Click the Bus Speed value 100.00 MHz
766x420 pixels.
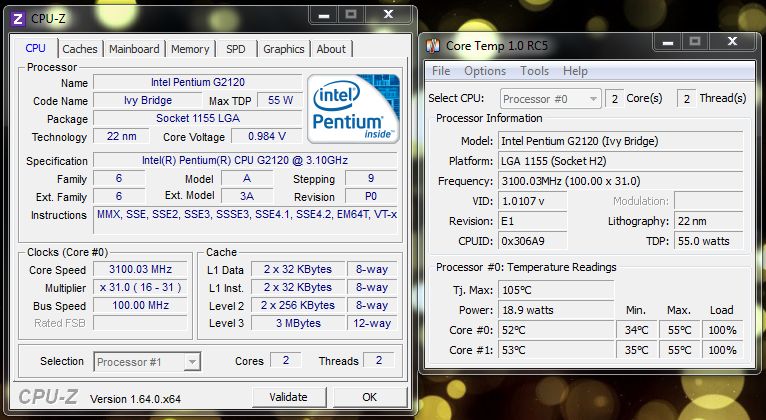140,305
